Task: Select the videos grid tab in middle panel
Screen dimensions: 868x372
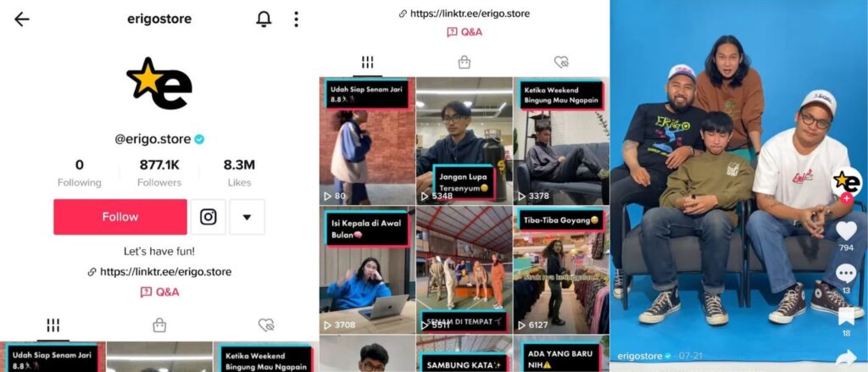Action: pyautogui.click(x=368, y=63)
